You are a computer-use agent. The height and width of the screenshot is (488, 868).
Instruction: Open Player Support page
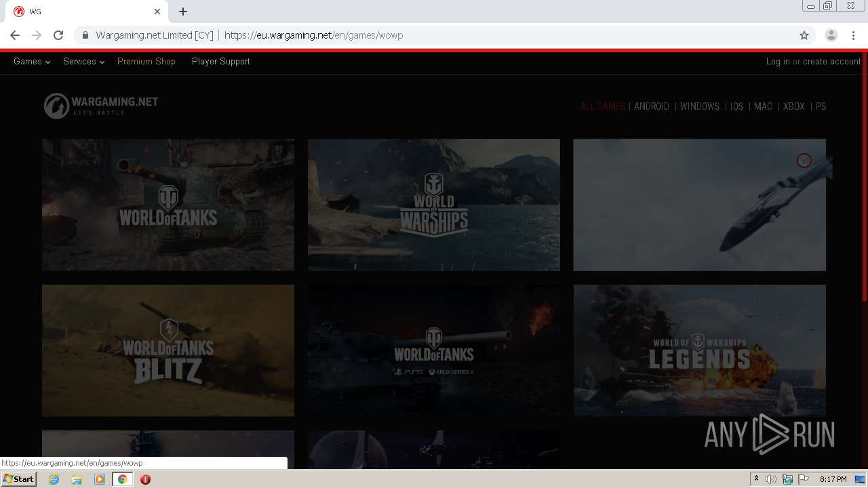[x=221, y=61]
